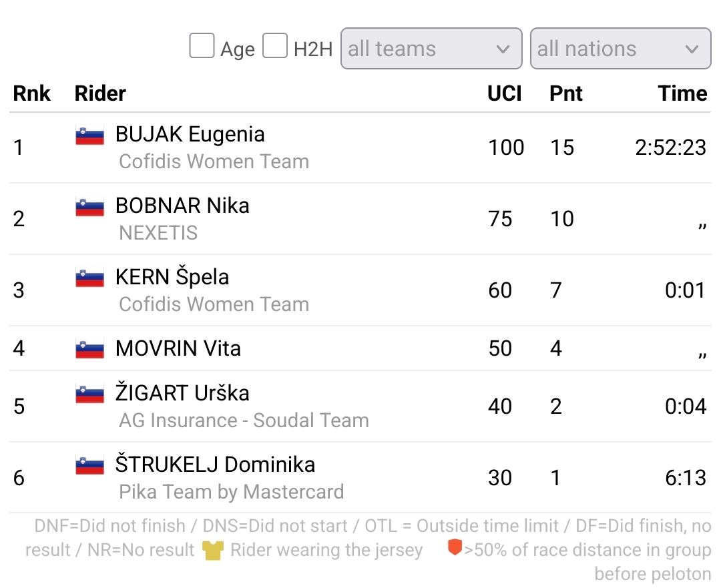Select rider ŠTRUKELJ Dominika
Image resolution: width=721 pixels, height=588 pixels.
(x=215, y=465)
